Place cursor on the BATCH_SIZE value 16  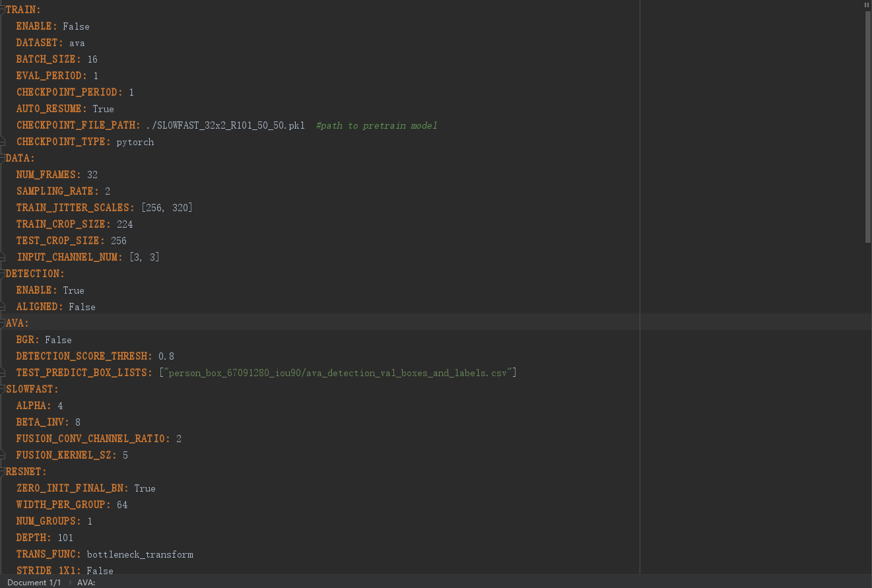point(92,59)
